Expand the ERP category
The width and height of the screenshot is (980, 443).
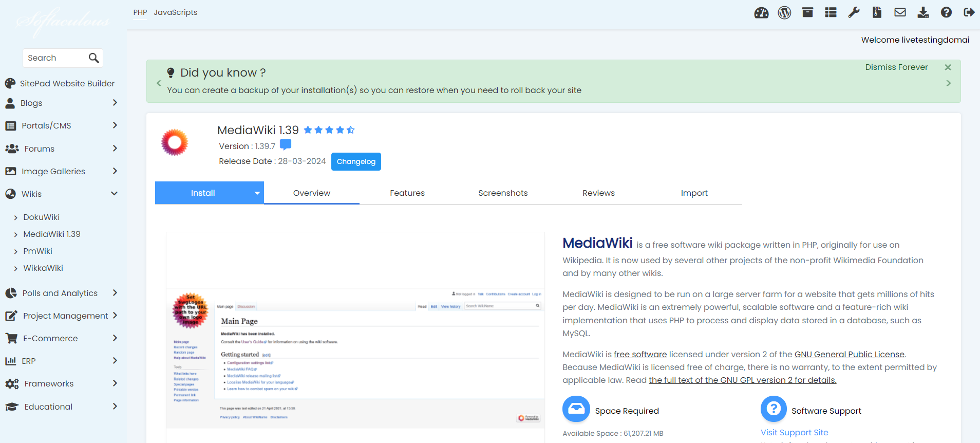[61, 361]
